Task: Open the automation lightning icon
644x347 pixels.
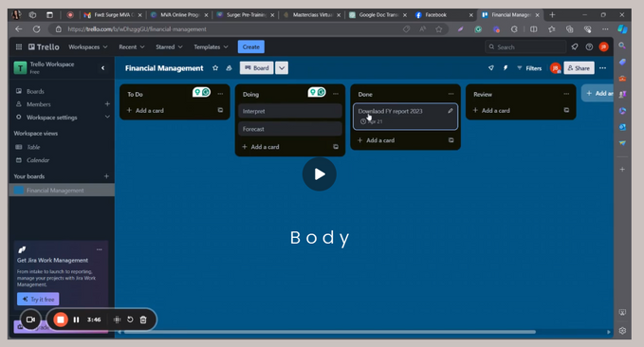Action: (506, 68)
